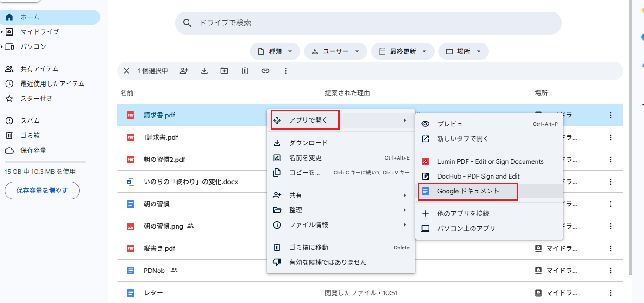The width and height of the screenshot is (644, 303).
Task: Click the 1 個選択中 label
Action: click(x=153, y=71)
